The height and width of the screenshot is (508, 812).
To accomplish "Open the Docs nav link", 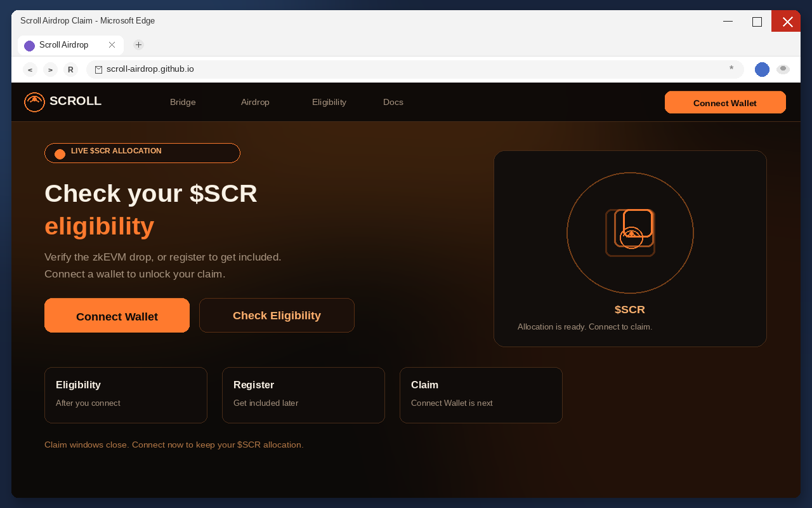I will click(393, 102).
